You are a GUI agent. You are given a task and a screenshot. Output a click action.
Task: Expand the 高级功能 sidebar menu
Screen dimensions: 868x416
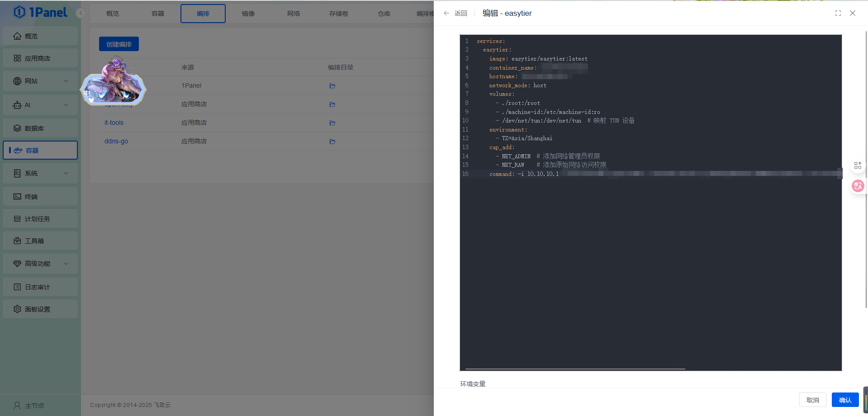(40, 264)
